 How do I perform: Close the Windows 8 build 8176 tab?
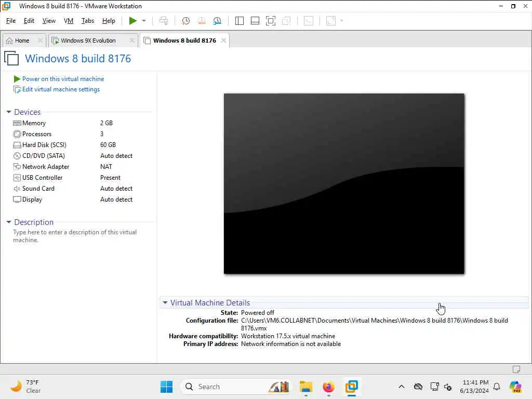pyautogui.click(x=223, y=41)
